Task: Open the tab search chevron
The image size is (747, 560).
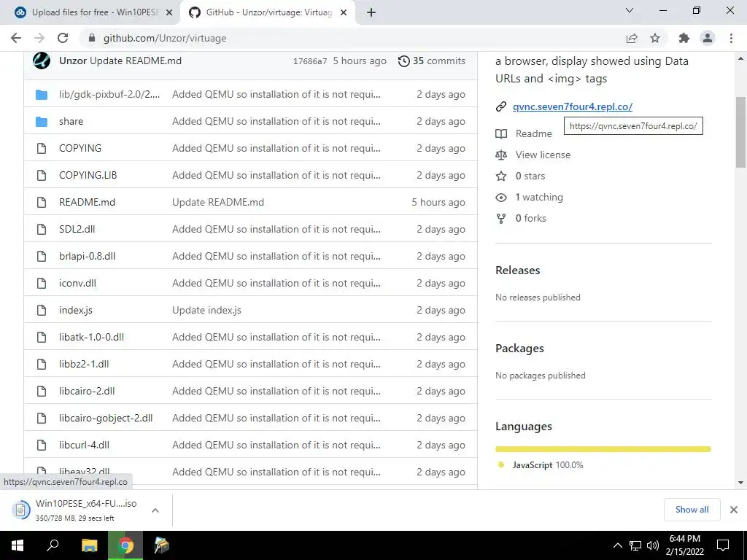Action: click(x=630, y=10)
